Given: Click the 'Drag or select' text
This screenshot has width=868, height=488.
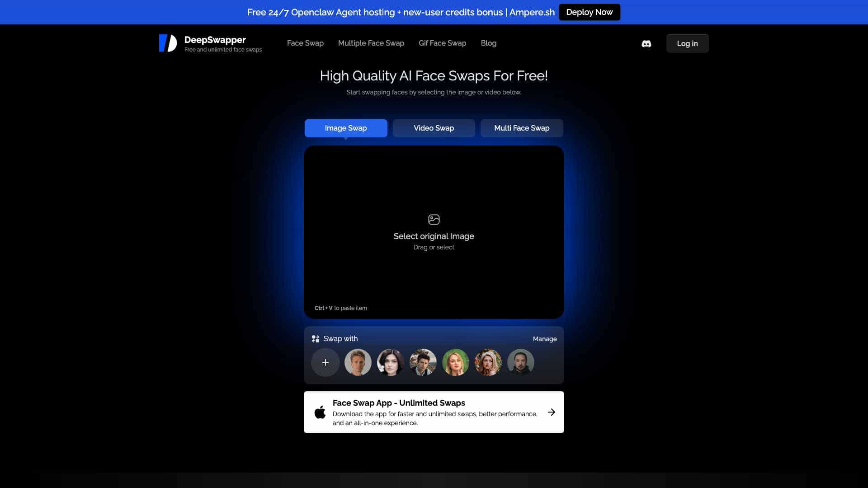Looking at the screenshot, I should [x=434, y=247].
